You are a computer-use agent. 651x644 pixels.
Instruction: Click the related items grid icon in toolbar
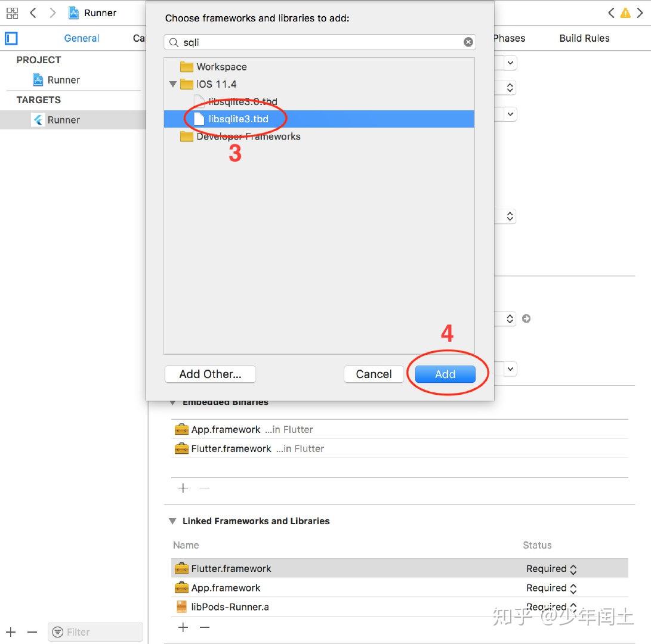[12, 13]
